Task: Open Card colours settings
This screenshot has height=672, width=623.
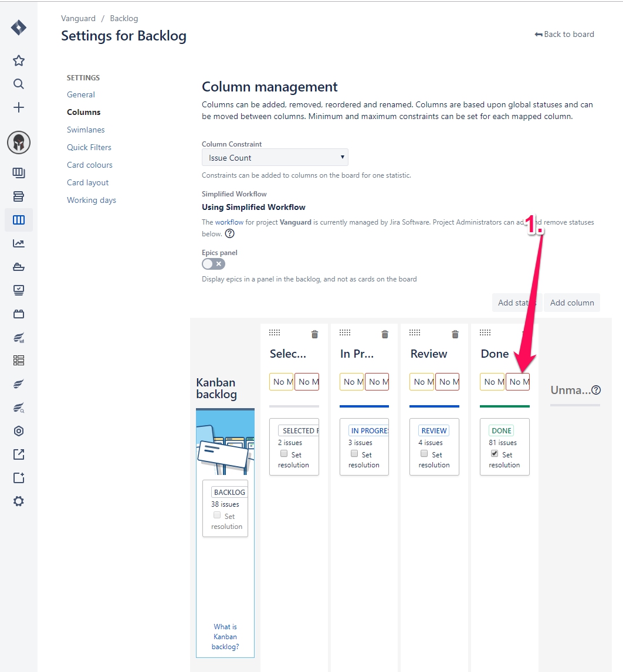Action: (x=90, y=165)
